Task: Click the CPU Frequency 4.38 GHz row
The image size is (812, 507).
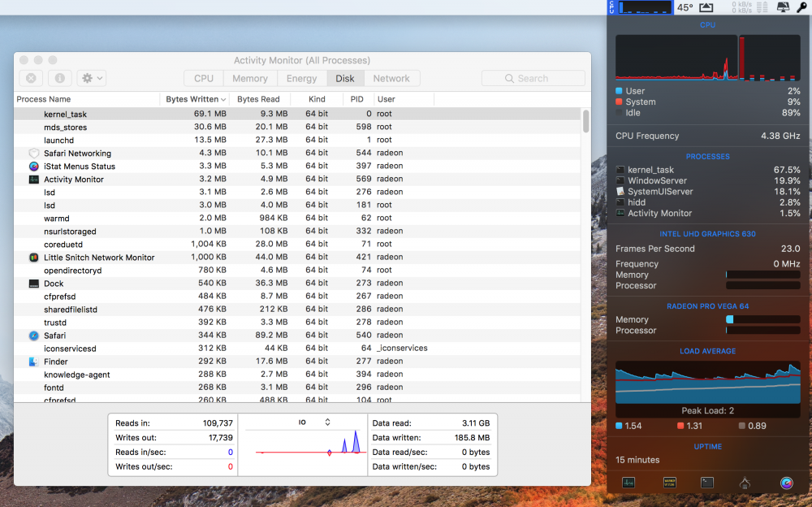Action: click(x=707, y=136)
